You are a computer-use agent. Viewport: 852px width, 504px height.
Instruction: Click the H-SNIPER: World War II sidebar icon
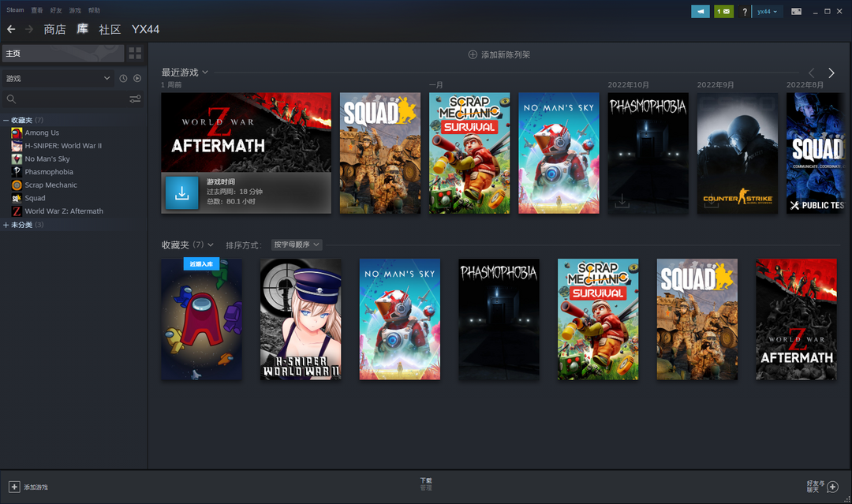[x=17, y=146]
